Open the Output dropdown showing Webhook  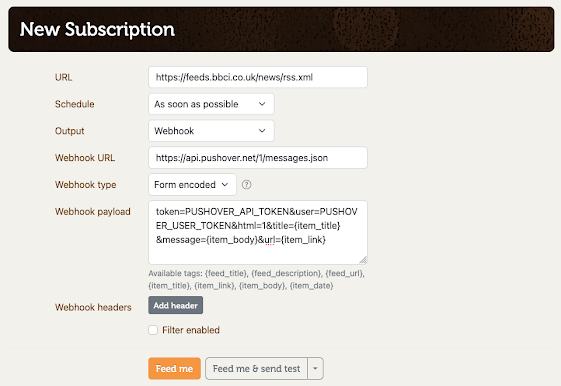pyautogui.click(x=211, y=131)
